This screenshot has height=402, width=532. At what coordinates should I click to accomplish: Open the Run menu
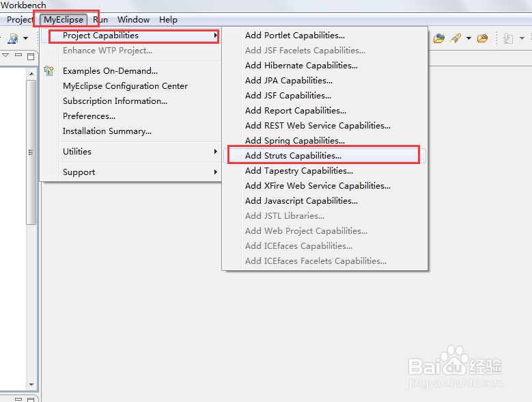[x=100, y=20]
